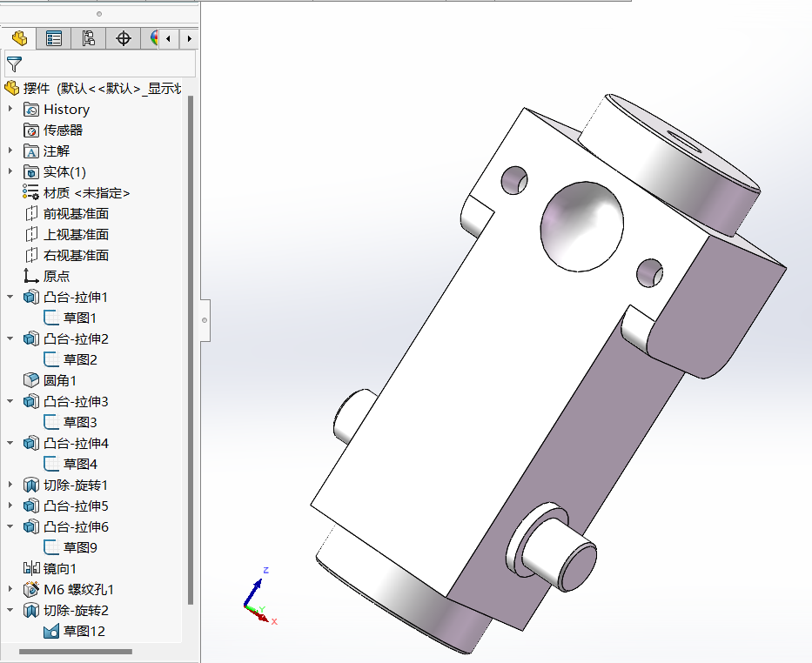Click the 凸台-拉伸6 extrude icon
The width and height of the screenshot is (812, 663).
tap(31, 526)
